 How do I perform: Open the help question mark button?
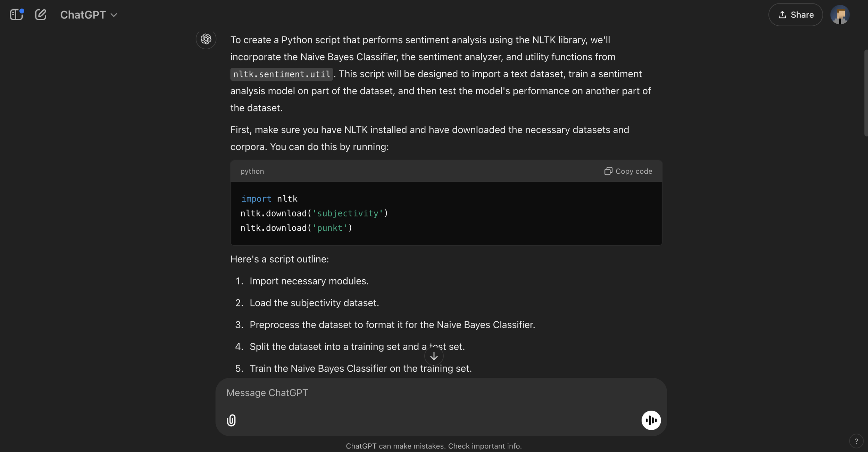(x=856, y=441)
